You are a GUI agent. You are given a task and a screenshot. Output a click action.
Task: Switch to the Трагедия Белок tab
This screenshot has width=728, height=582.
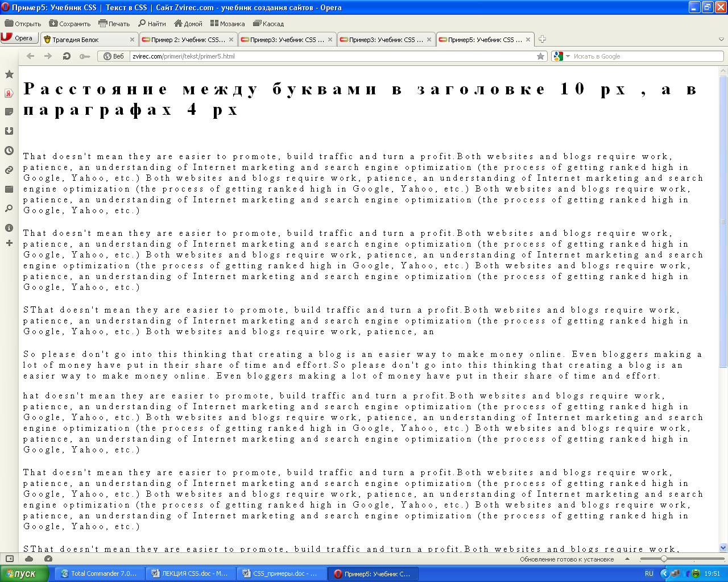85,39
